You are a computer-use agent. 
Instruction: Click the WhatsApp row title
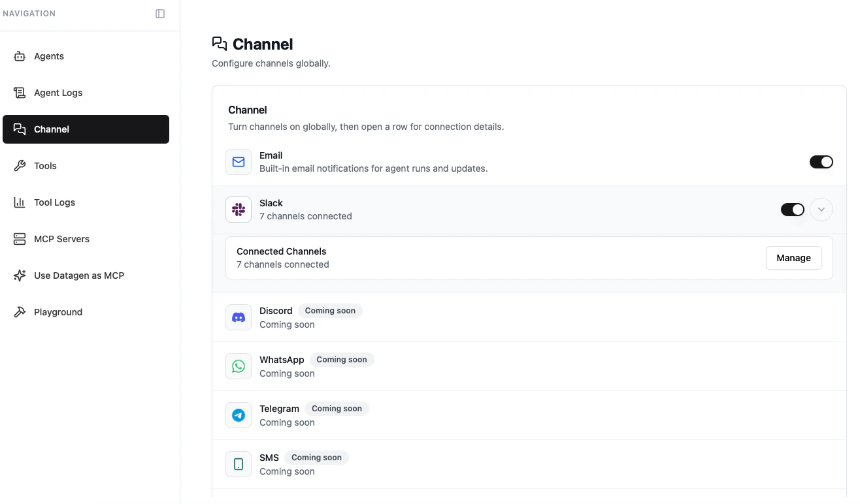[282, 360]
